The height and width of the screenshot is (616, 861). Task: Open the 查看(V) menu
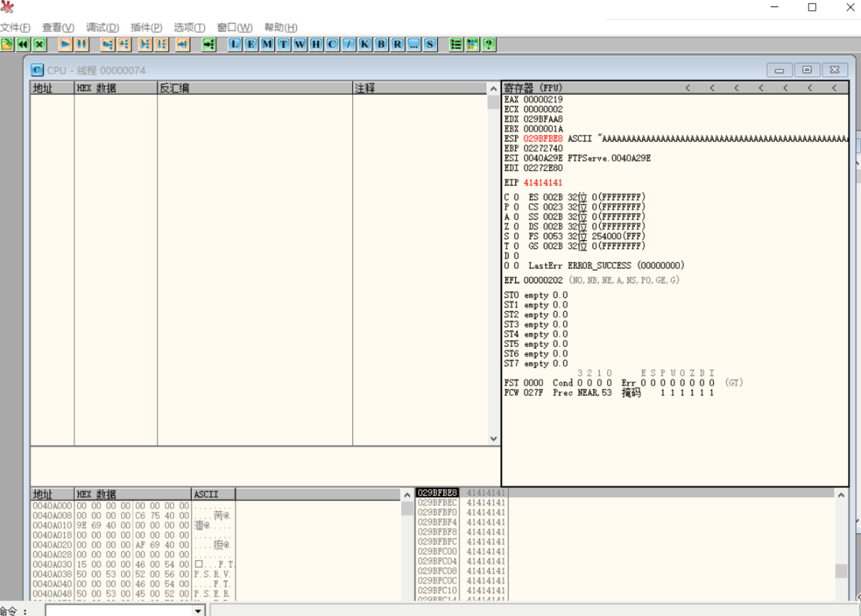click(58, 27)
